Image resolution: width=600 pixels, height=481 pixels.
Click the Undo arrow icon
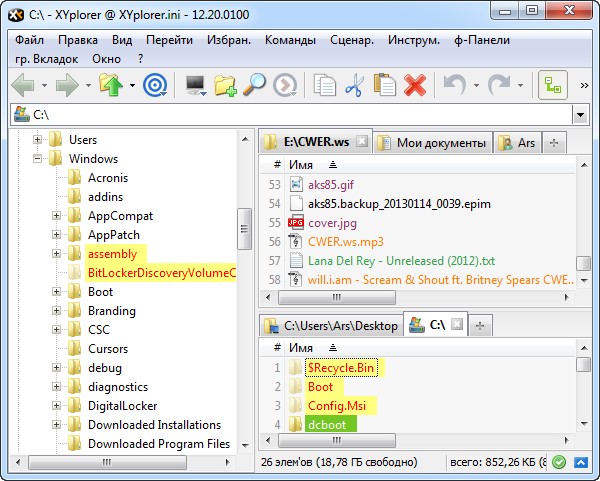pyautogui.click(x=455, y=86)
